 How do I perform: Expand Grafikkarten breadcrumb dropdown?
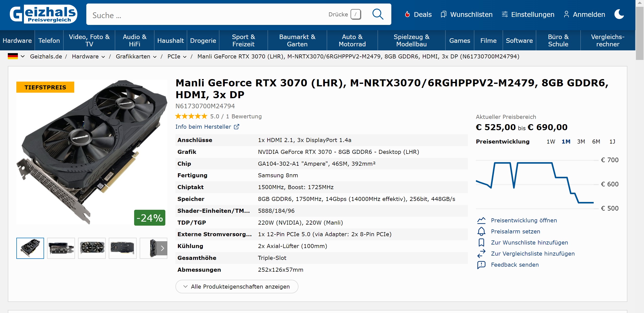(155, 57)
